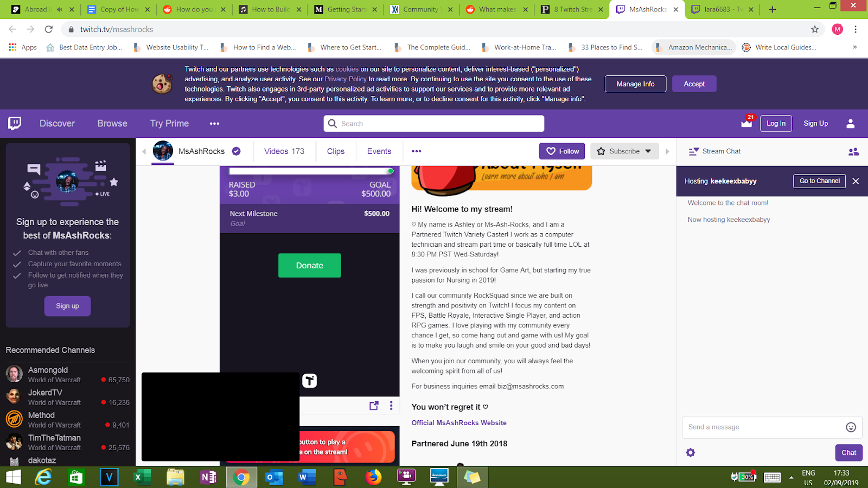Click the MsAshRocks channel avatar
This screenshot has width=868, height=488.
[163, 151]
